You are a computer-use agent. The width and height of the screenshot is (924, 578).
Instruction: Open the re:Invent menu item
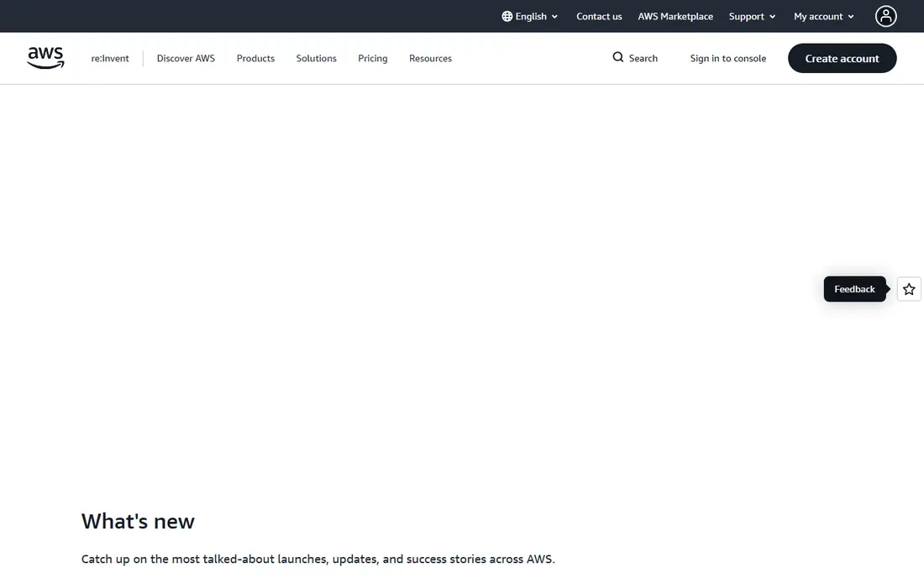(x=109, y=58)
